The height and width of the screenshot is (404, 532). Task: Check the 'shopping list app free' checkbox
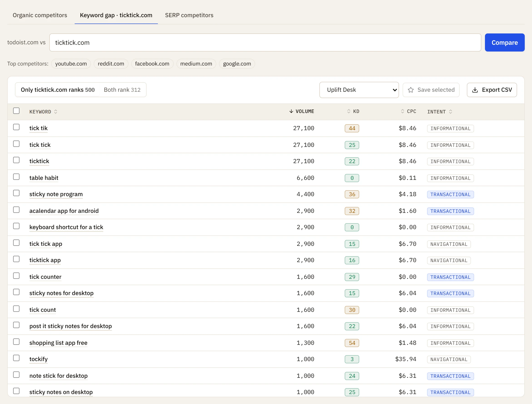(16, 342)
